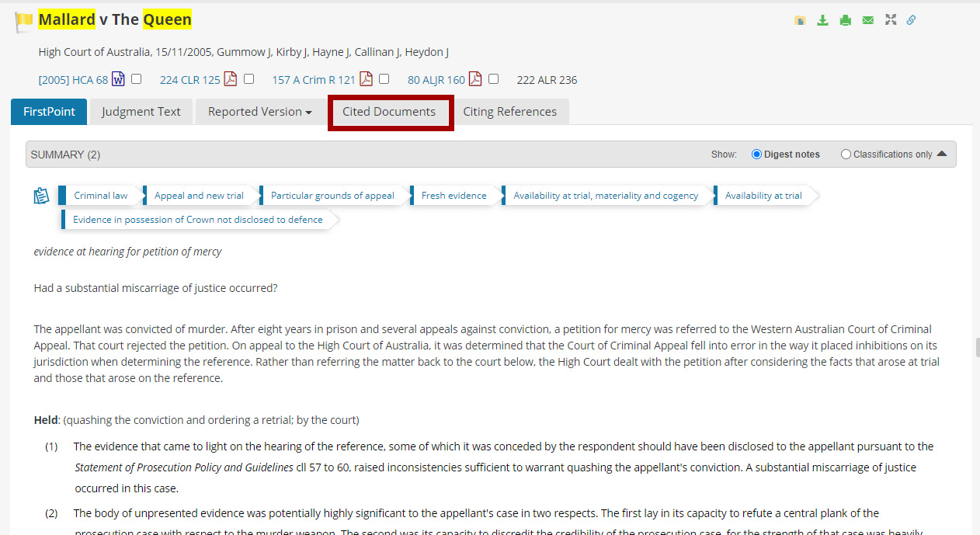The width and height of the screenshot is (980, 535).
Task: Expand the view to fullscreen
Action: tap(890, 19)
